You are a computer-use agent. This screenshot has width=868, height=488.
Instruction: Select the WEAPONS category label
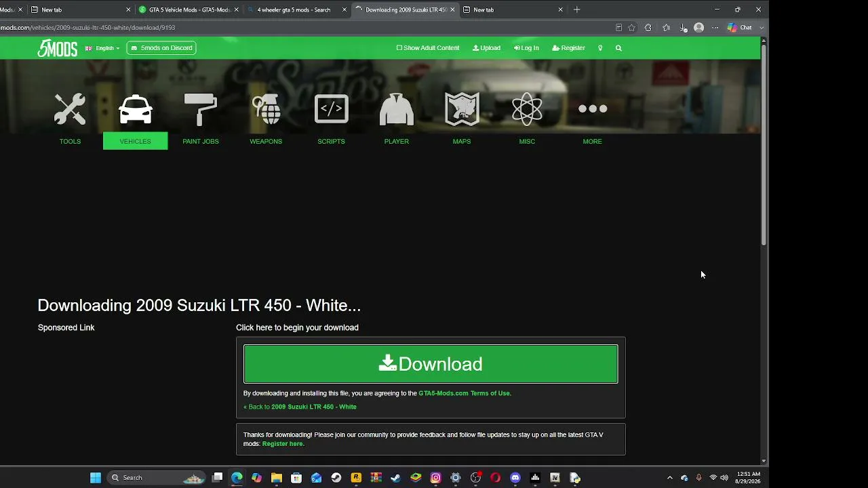point(266,141)
